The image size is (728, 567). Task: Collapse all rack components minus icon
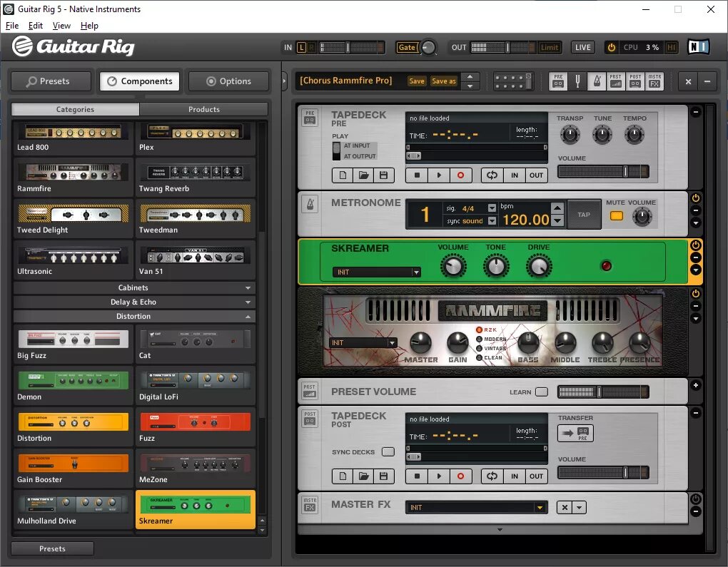click(707, 82)
